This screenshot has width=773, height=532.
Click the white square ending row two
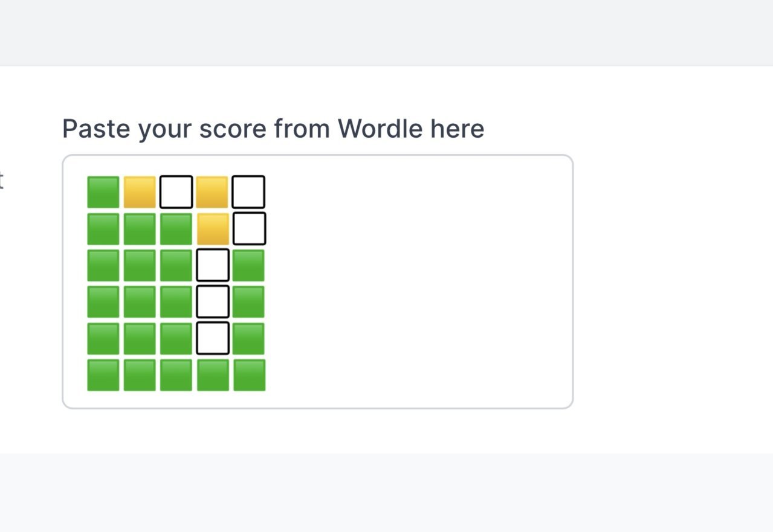(249, 229)
